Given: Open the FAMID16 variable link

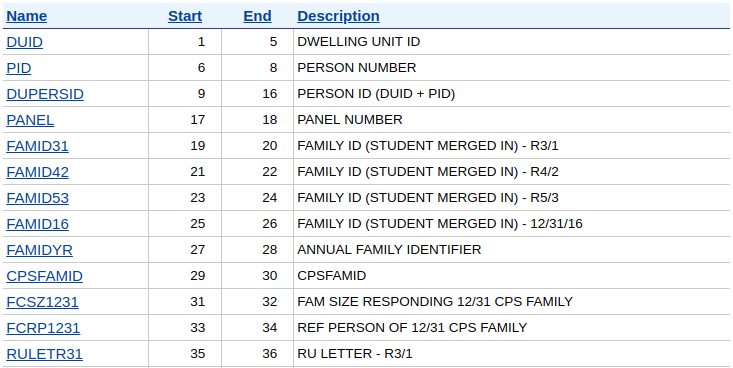Looking at the screenshot, I should [37, 224].
